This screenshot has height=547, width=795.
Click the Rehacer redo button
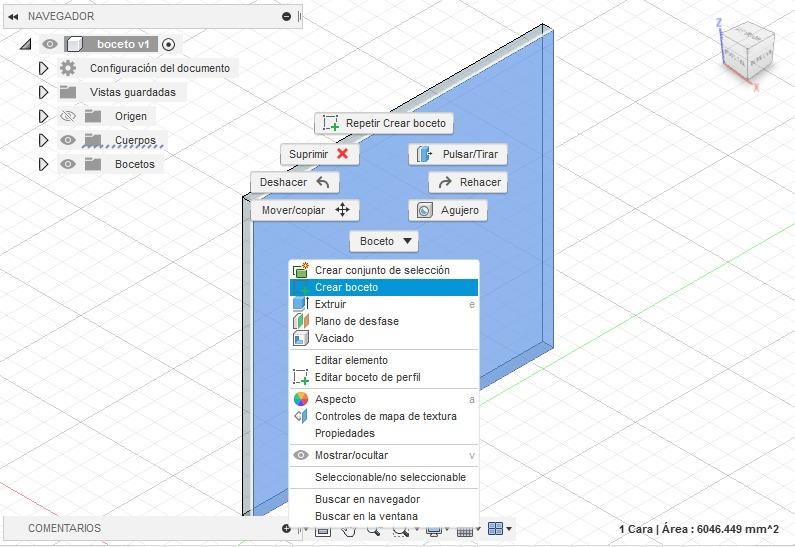click(468, 182)
